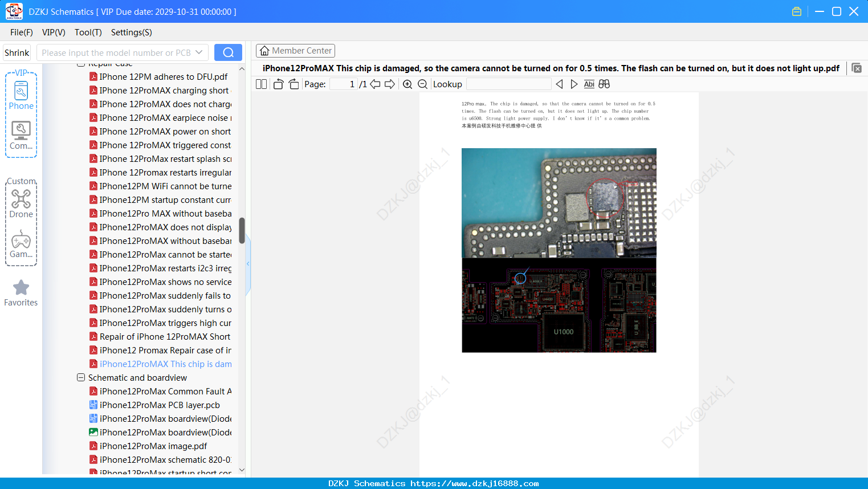The image size is (868, 489).
Task: Open the Computer repair category
Action: (x=21, y=136)
